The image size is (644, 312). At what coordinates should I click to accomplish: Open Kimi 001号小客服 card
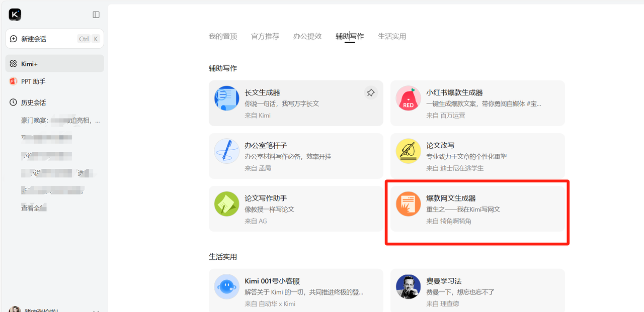[296, 290]
